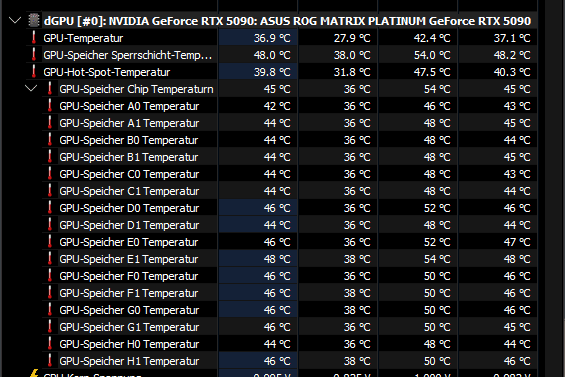Click GPU-Temperatur maximum value 42.4 °C

point(432,38)
